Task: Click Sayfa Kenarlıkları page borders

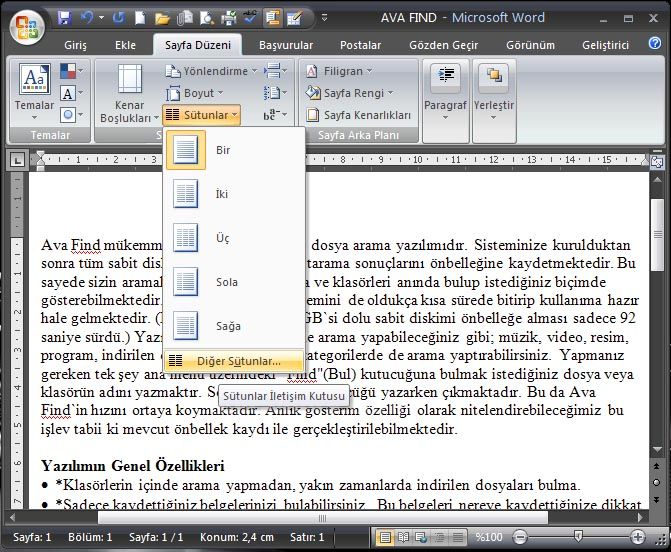Action: tap(358, 115)
